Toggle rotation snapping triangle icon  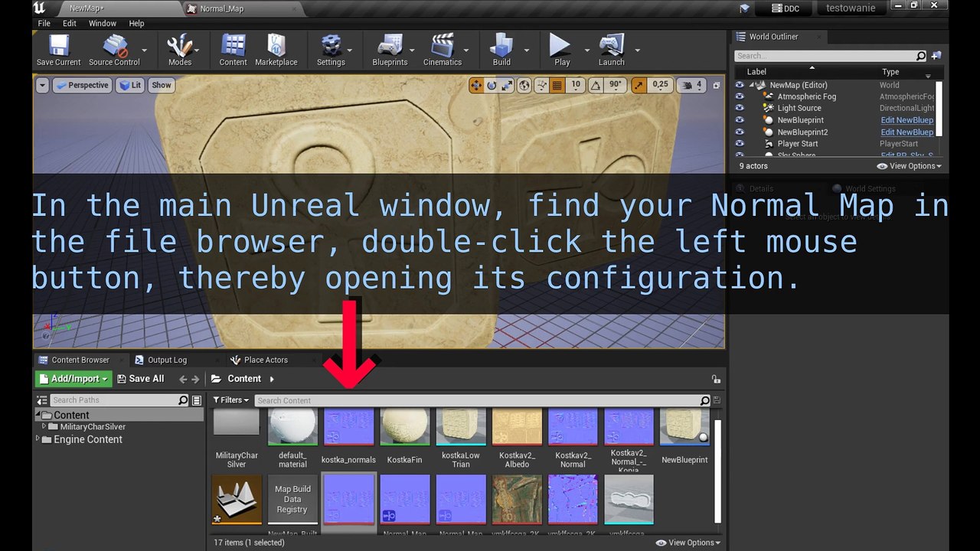596,85
